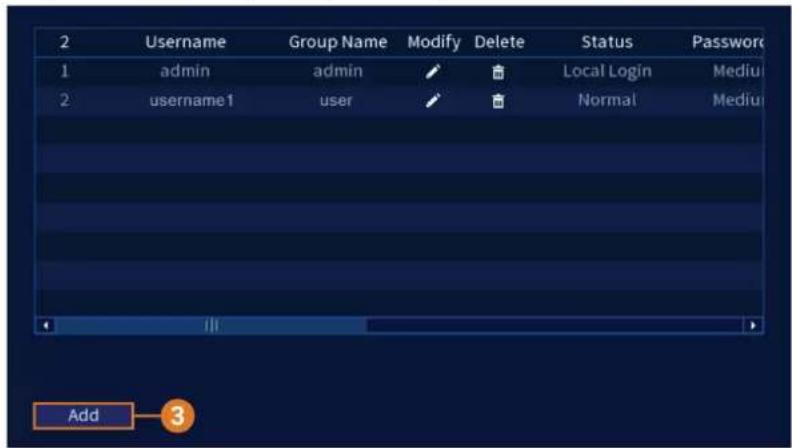Click the user group name cell

pos(336,101)
